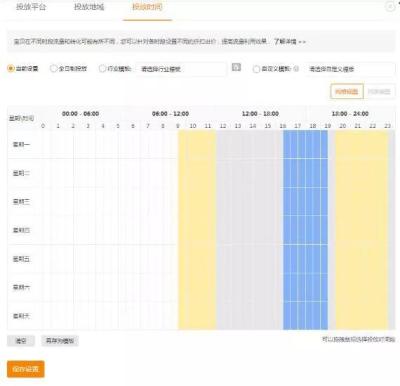Click hour 0 column header
This screenshot has height=386, width=400.
coord(43,126)
